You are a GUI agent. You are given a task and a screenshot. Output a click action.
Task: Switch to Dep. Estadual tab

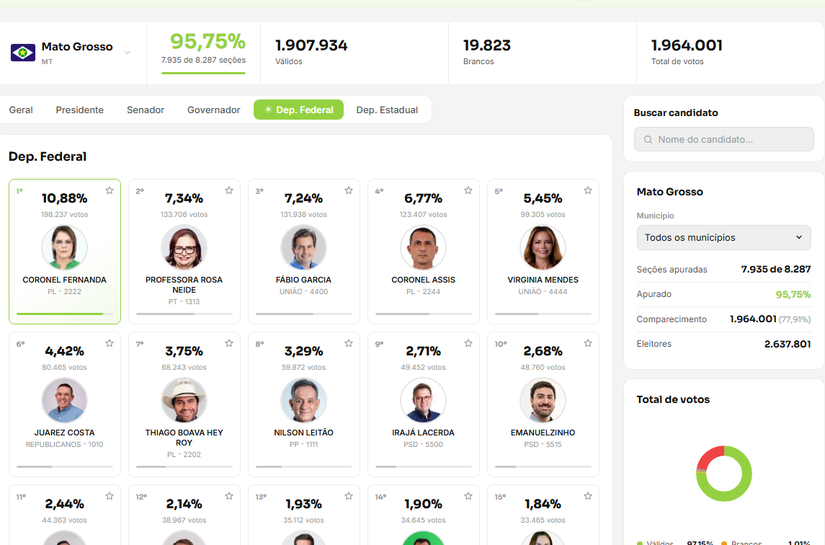[x=387, y=110]
